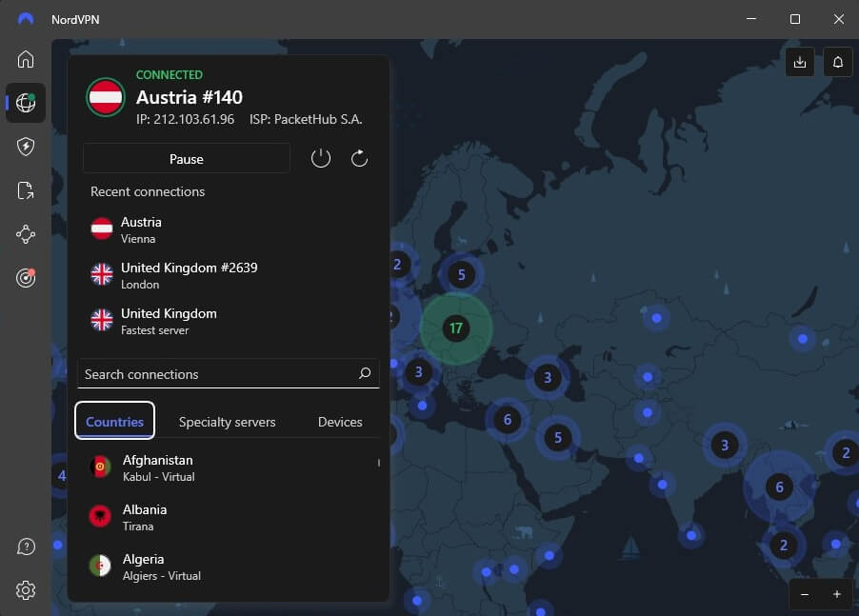Switch to the Devices tab
Image resolution: width=859 pixels, height=616 pixels.
pos(340,422)
